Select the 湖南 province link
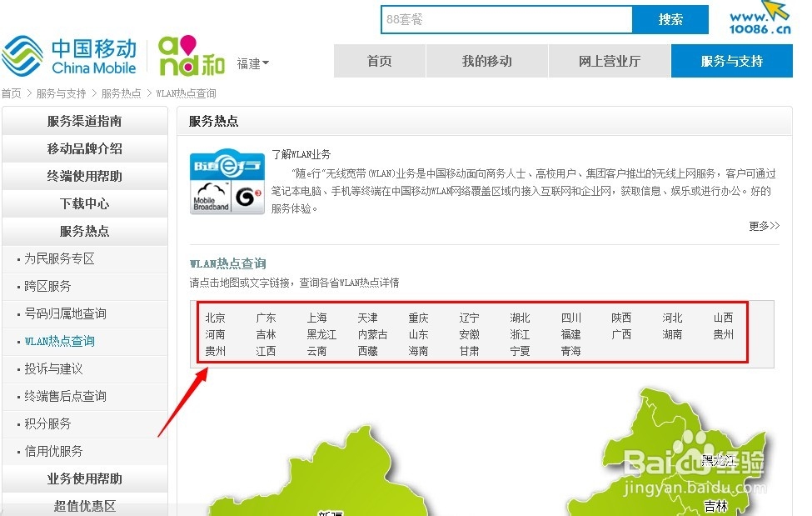This screenshot has width=812, height=516. pyautogui.click(x=671, y=334)
